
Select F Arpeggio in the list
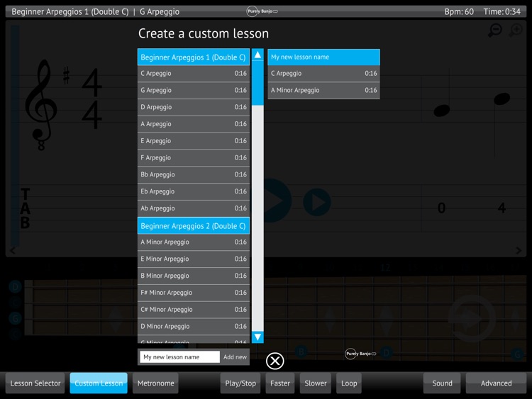pos(194,157)
